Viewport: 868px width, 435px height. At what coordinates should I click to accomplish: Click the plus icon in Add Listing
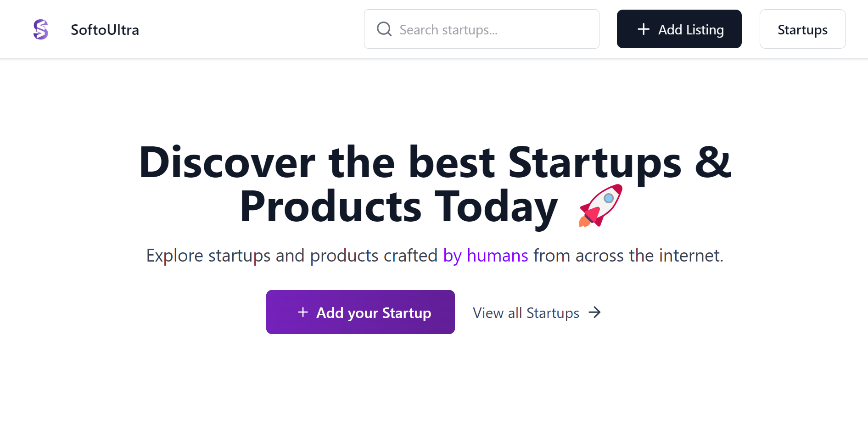[x=644, y=29]
